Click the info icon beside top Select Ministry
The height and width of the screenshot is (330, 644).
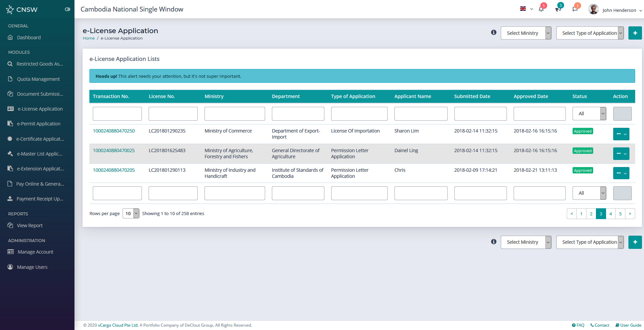(x=494, y=32)
